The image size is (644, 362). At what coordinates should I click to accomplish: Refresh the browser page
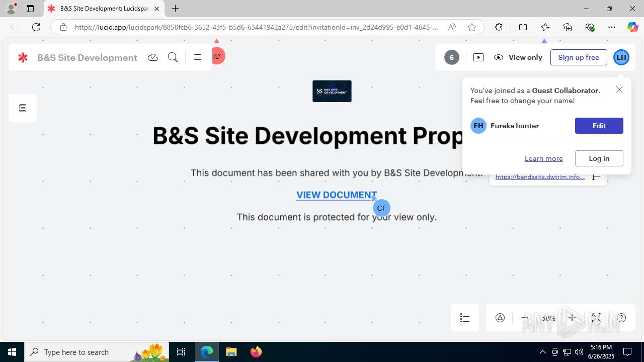[x=36, y=27]
